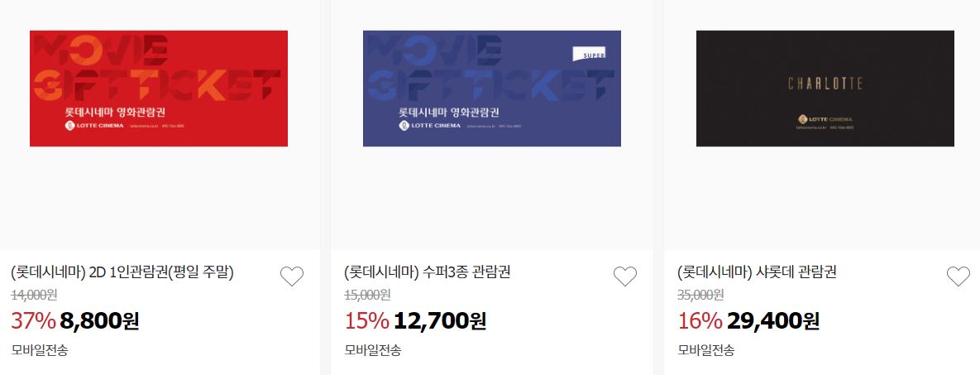Viewport: 980px width, 375px height.
Task: Open the red Movie Gift Ticket image
Action: click(x=159, y=89)
